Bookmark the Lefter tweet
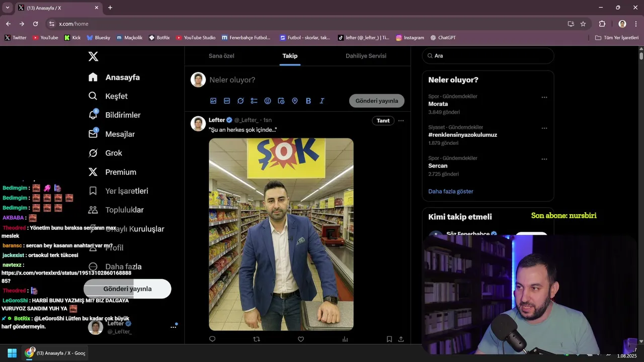Image resolution: width=644 pixels, height=362 pixels. (x=389, y=339)
